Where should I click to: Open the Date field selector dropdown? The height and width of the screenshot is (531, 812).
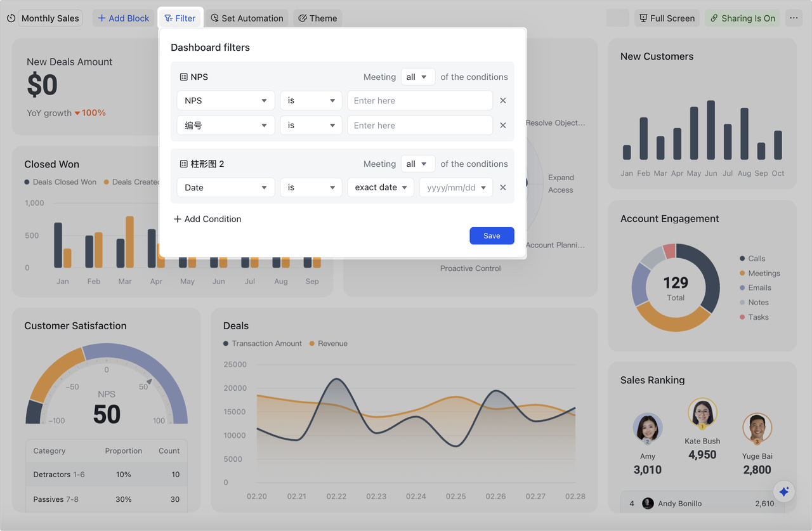pos(225,187)
